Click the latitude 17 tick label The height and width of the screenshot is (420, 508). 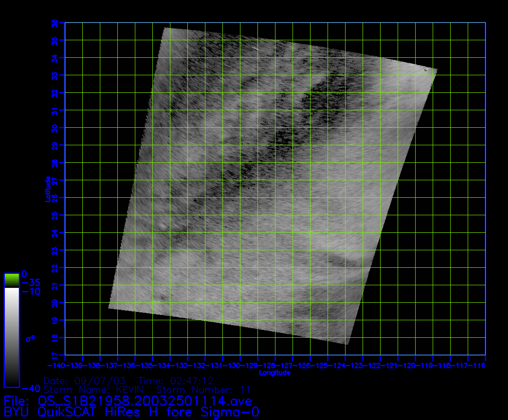click(54, 355)
